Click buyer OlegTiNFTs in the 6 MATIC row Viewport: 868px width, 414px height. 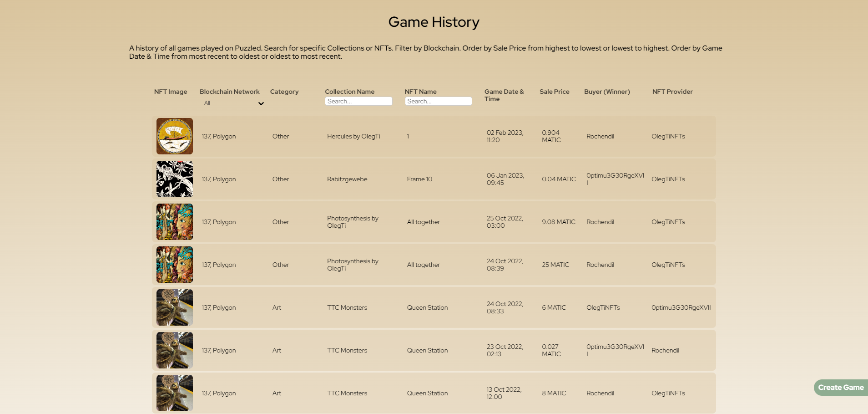tap(603, 307)
